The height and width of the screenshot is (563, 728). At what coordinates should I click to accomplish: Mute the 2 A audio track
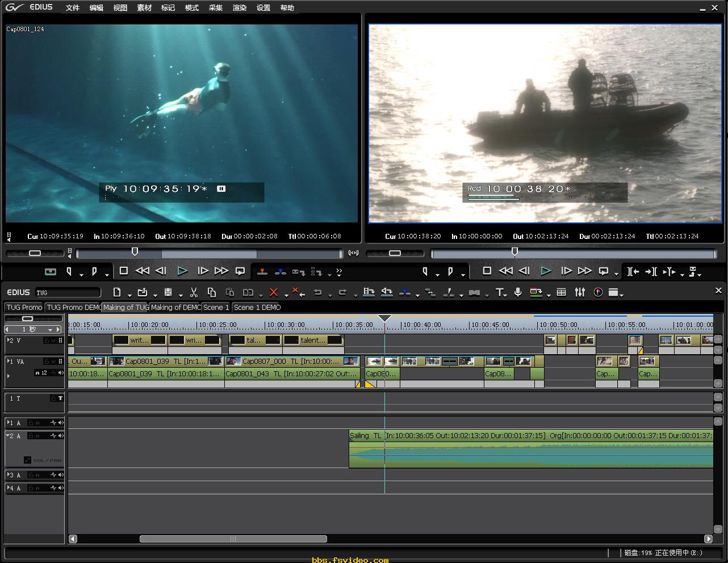pyautogui.click(x=60, y=436)
